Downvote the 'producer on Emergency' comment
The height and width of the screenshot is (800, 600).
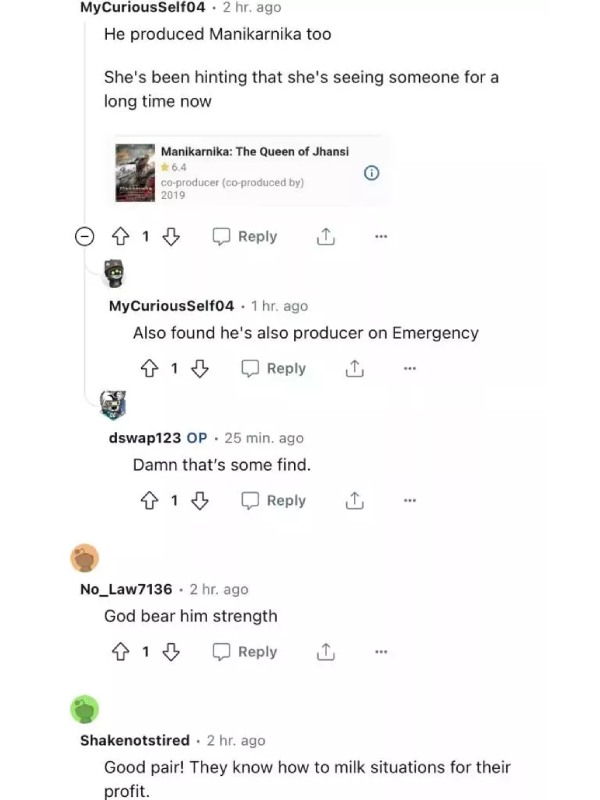tap(199, 368)
